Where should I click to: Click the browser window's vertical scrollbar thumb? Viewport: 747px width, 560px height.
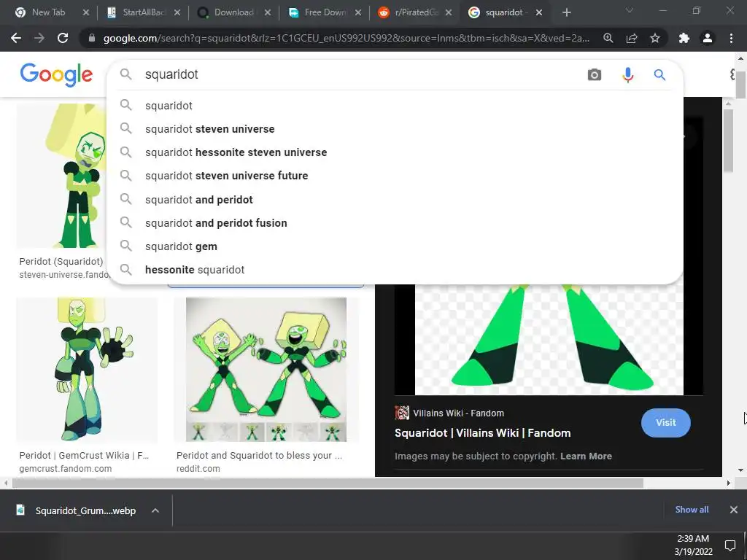coord(740,83)
